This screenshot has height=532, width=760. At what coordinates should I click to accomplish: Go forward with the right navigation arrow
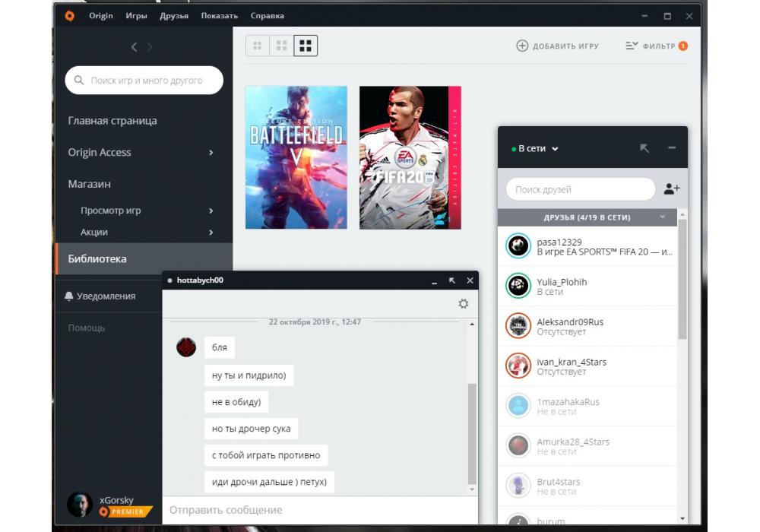[x=150, y=47]
